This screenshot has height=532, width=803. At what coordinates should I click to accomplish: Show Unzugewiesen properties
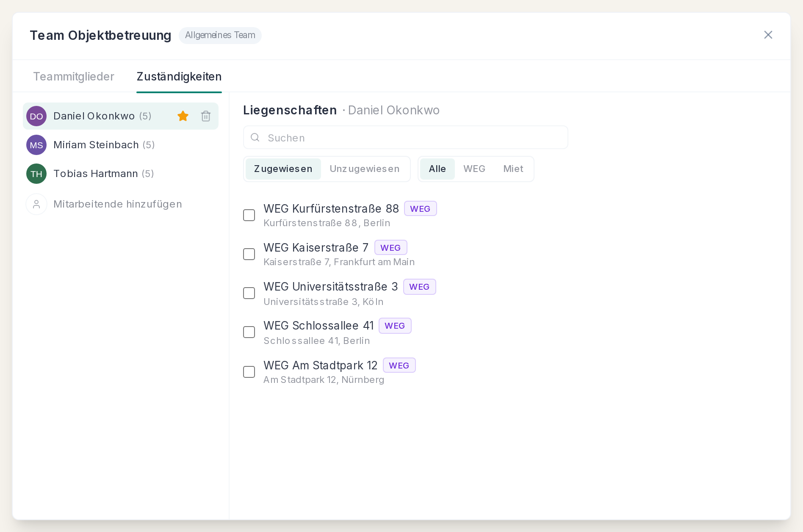[365, 169]
